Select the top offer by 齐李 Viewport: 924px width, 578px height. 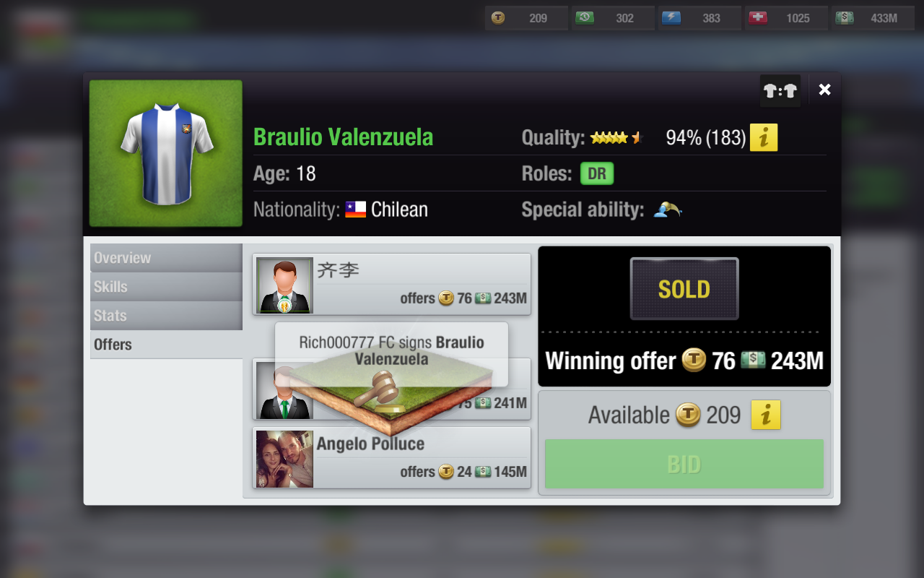391,284
